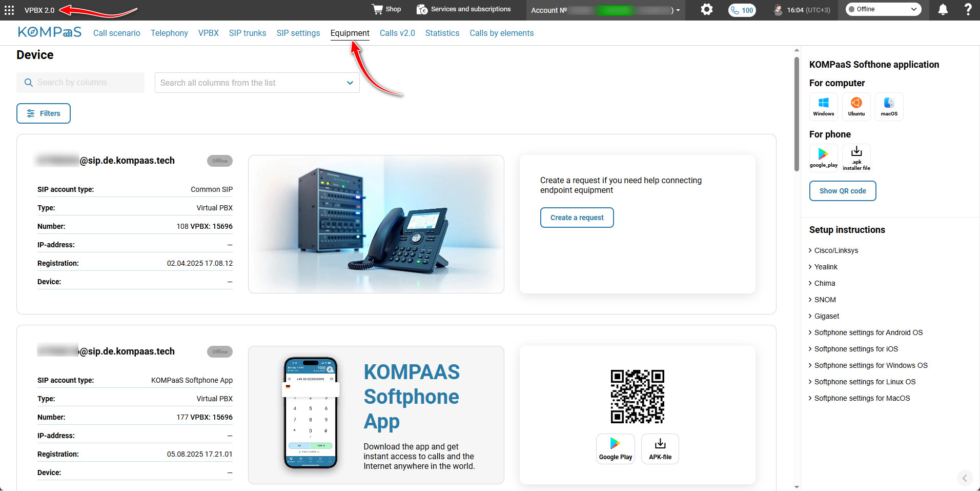This screenshot has width=980, height=491.
Task: Download the .apk installer file
Action: pos(856,158)
